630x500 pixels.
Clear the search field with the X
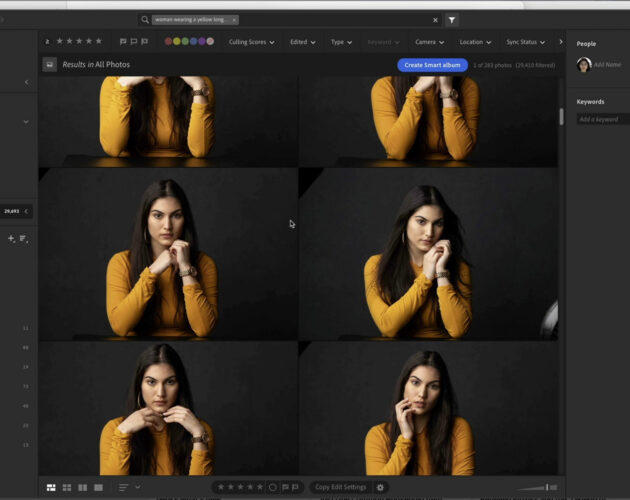pos(435,19)
